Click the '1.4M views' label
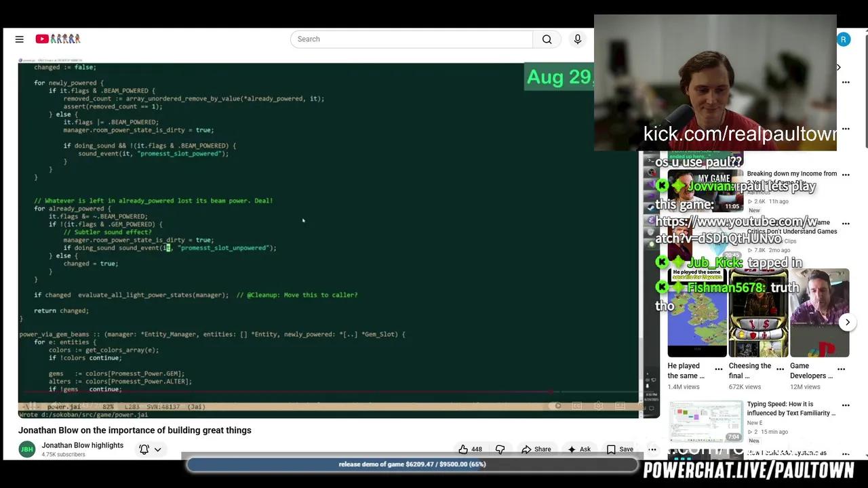Screen dimensions: 868x488 click(684, 387)
